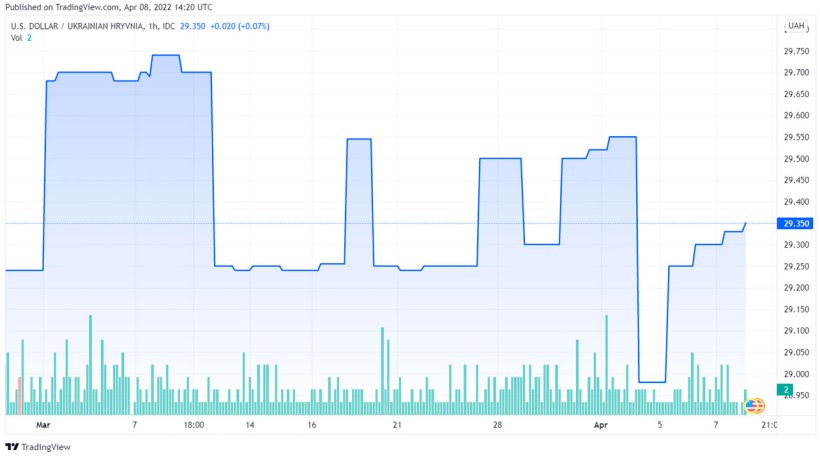Click the Vol indicator label
Viewport: 820px width, 459px height.
click(16, 38)
